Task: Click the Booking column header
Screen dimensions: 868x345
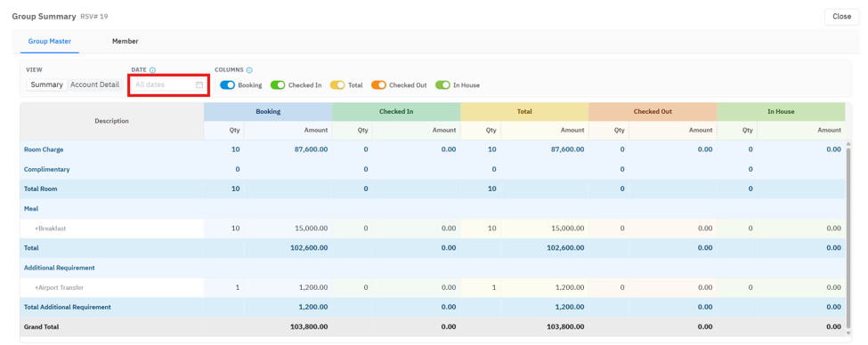Action: click(x=268, y=111)
